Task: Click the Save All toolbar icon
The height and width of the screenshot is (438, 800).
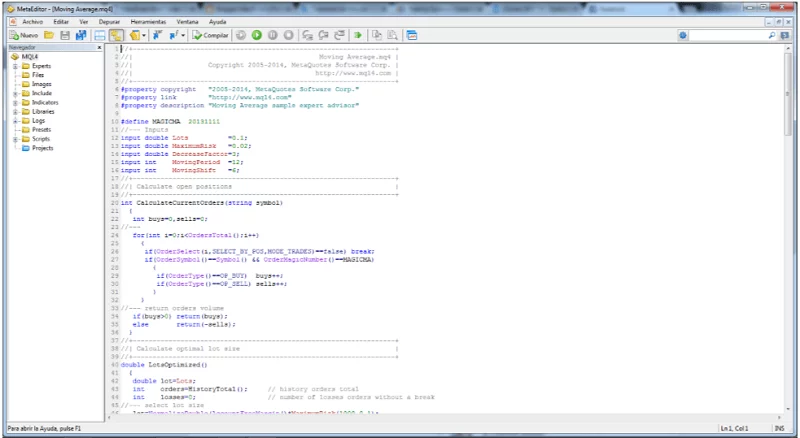Action: [x=81, y=35]
